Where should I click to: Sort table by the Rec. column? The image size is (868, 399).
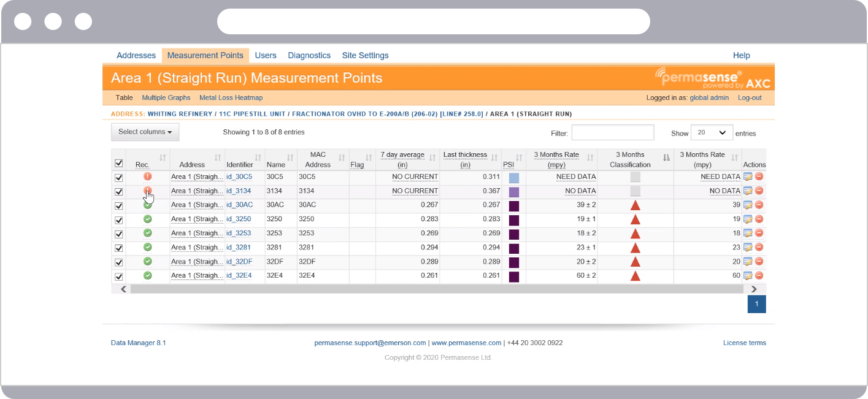(x=148, y=159)
